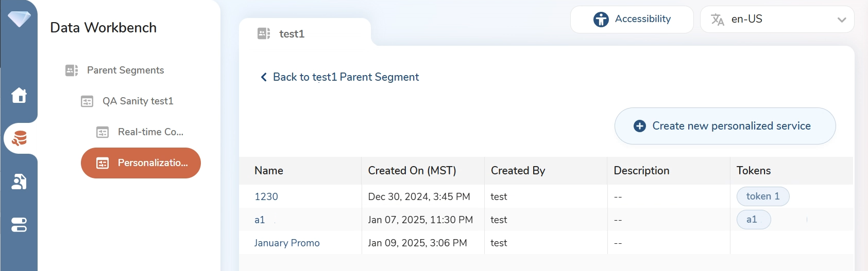Click the accessibility person icon

click(601, 20)
